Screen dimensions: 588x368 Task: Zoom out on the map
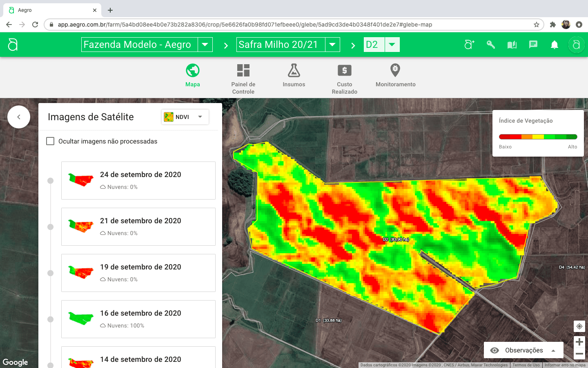coord(579,354)
